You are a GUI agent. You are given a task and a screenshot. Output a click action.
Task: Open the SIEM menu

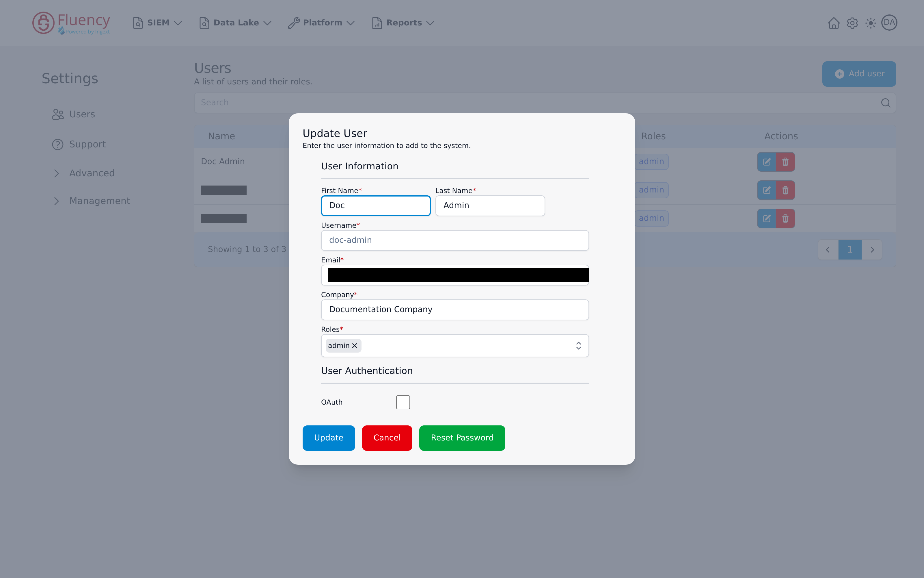pos(157,23)
